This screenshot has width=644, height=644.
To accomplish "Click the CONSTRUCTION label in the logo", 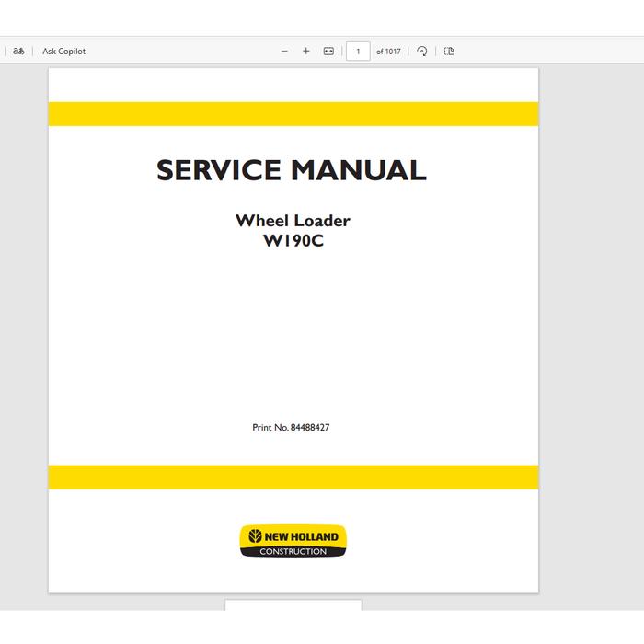I will pyautogui.click(x=293, y=552).
